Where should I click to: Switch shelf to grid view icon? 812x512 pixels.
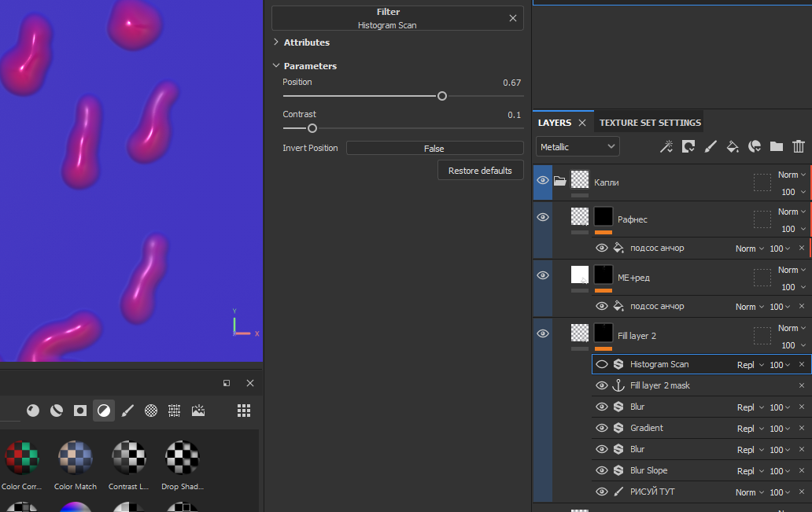point(244,411)
